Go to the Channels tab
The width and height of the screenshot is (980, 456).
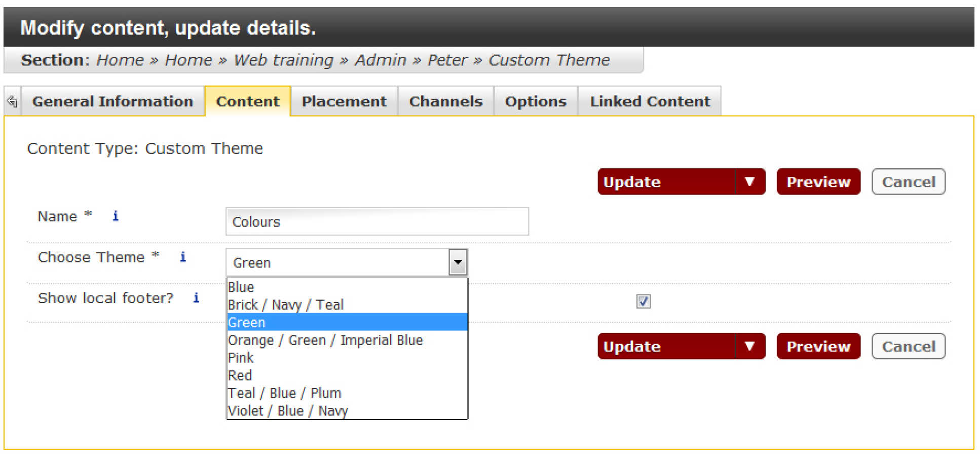pos(445,101)
